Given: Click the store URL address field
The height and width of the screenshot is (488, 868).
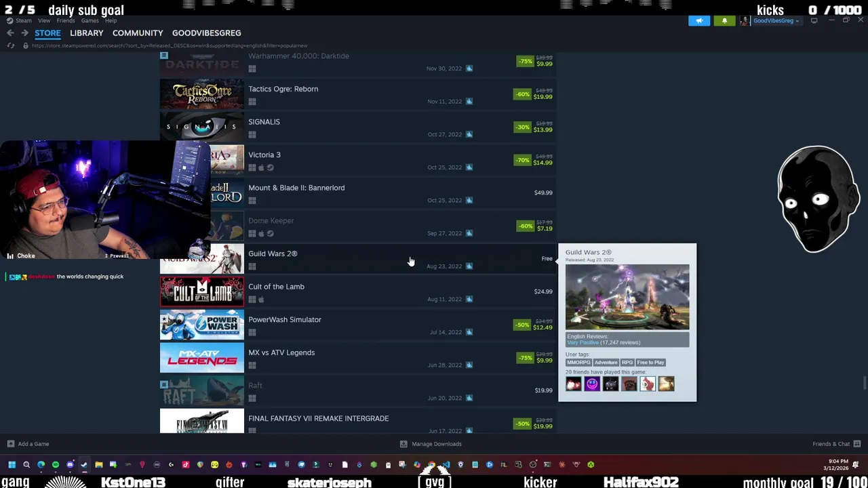Looking at the screenshot, I should coord(170,45).
